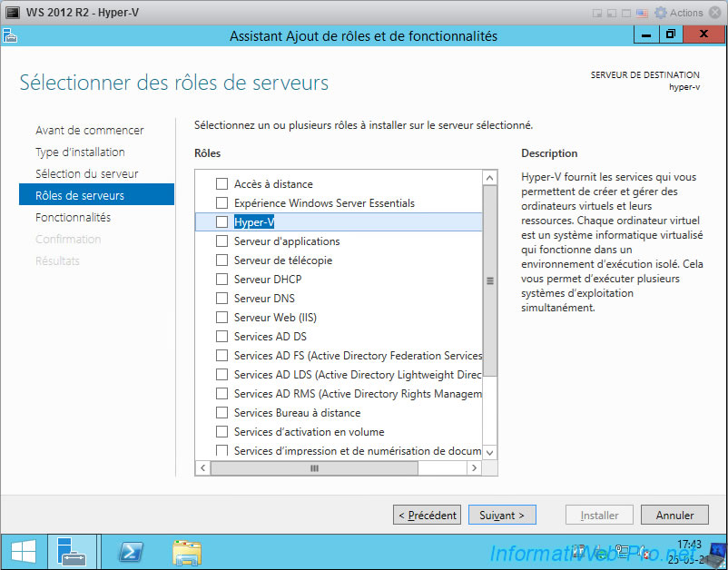Screen dimensions: 728x570
Task: Tick the Accès à distance checkbox
Action: [221, 184]
